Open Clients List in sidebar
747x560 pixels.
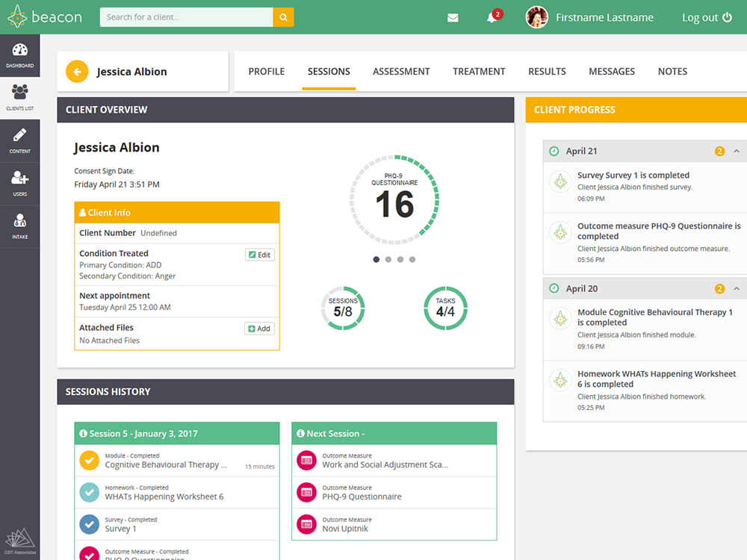pyautogui.click(x=20, y=98)
